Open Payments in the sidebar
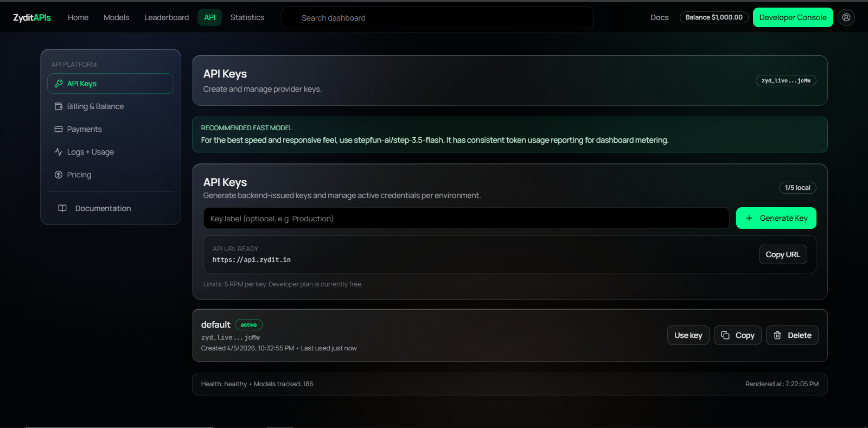The image size is (868, 428). (111, 129)
